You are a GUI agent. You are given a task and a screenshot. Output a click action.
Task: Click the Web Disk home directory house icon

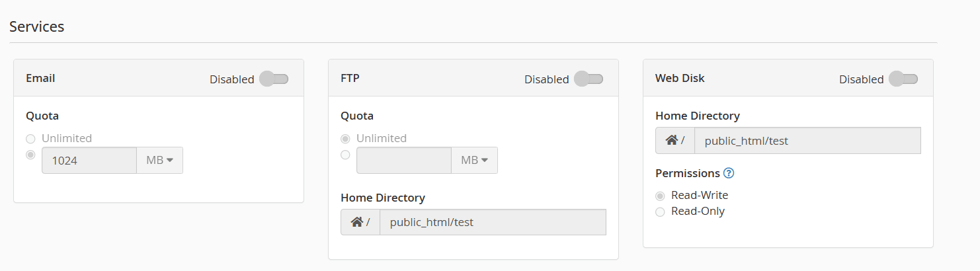coord(672,140)
